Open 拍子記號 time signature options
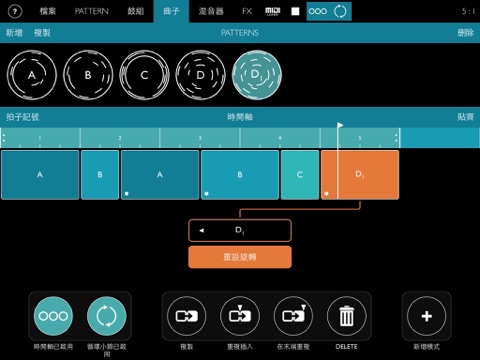The image size is (480, 360). (x=22, y=117)
